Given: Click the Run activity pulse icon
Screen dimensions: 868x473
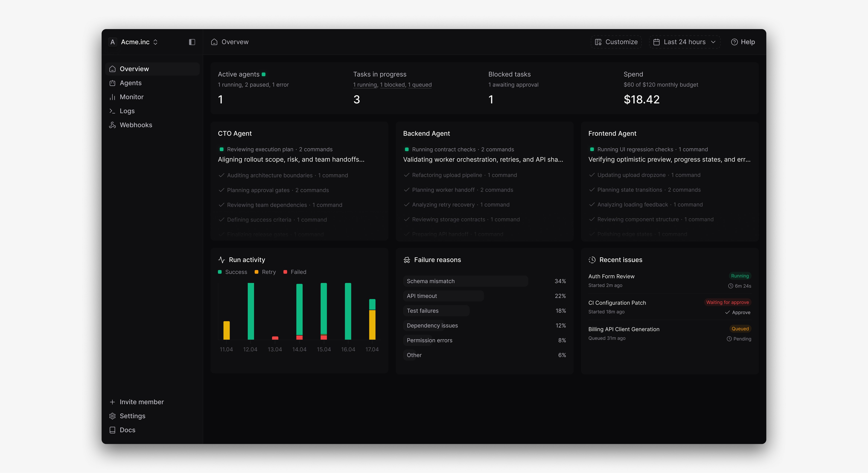Looking at the screenshot, I should point(221,260).
